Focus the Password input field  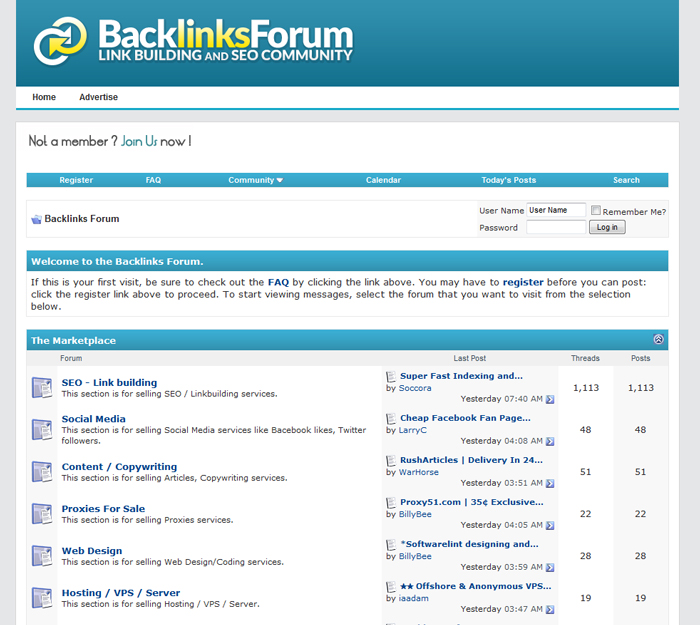click(x=556, y=227)
